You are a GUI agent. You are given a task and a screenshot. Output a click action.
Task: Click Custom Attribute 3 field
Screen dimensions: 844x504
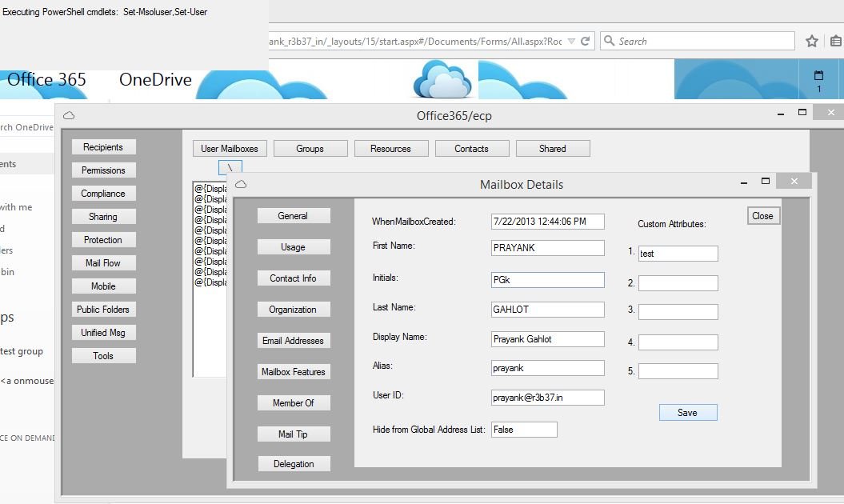678,312
